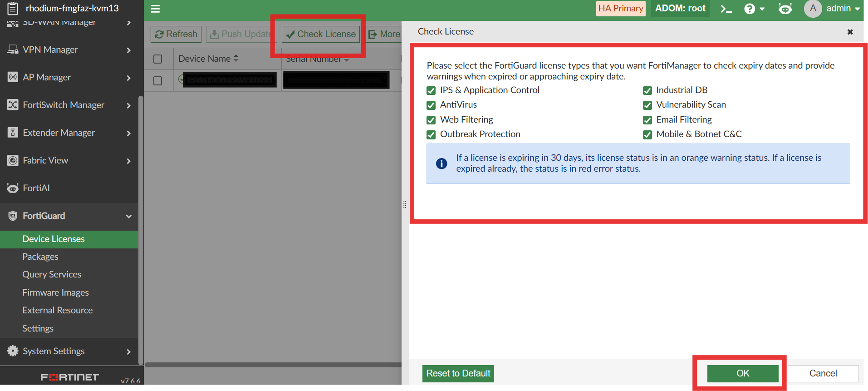Screen dimensions: 868x391
Task: Click the AP Manager sidebar icon
Action: pos(13,77)
